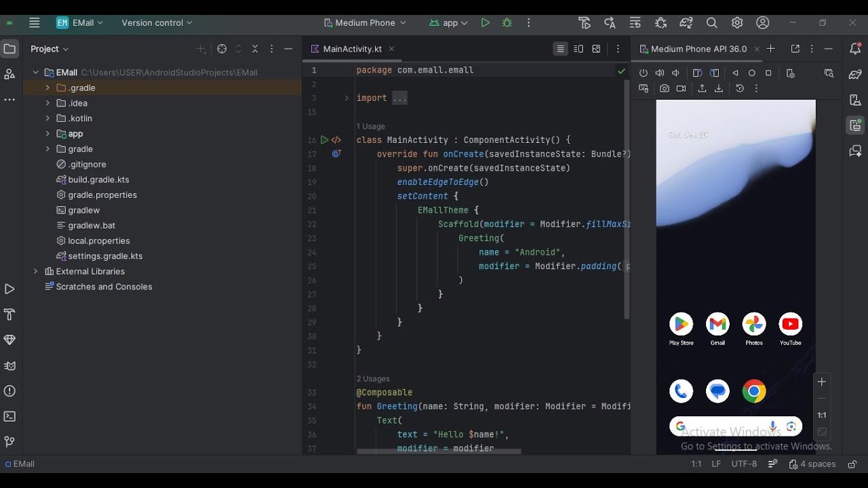Collapse the EMall project root node
The height and width of the screenshot is (488, 868).
click(36, 73)
